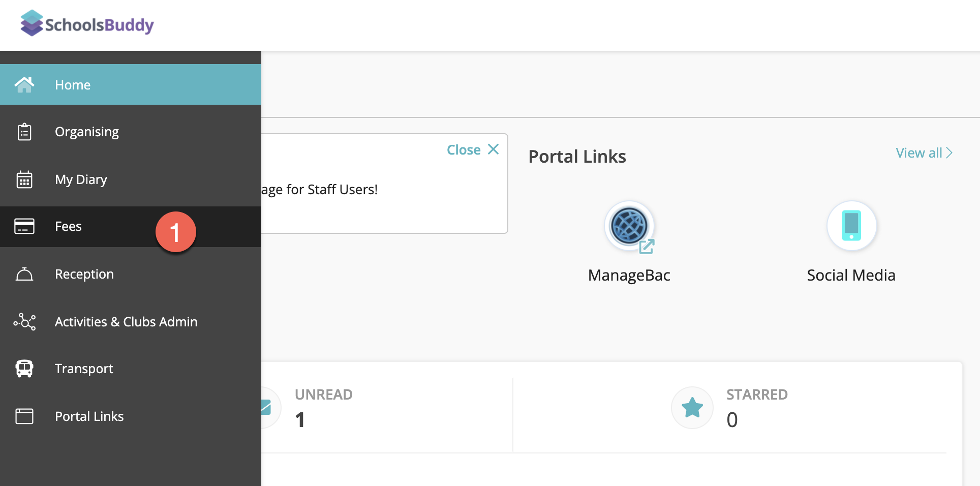
Task: Click the red step 1 marker
Action: [175, 232]
